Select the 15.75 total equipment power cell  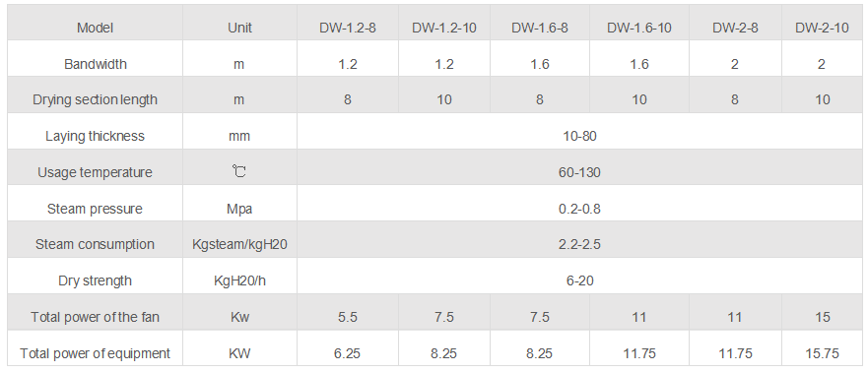(x=822, y=353)
